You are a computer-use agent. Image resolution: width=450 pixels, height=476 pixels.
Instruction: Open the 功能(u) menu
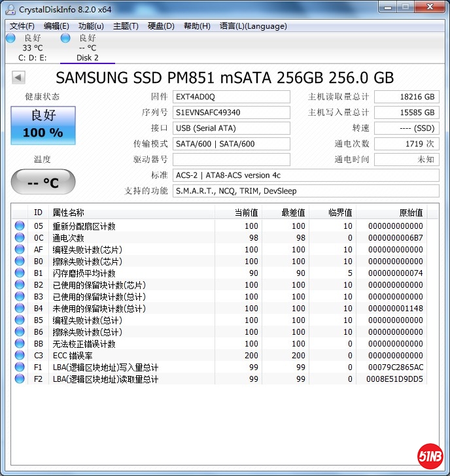pyautogui.click(x=91, y=26)
